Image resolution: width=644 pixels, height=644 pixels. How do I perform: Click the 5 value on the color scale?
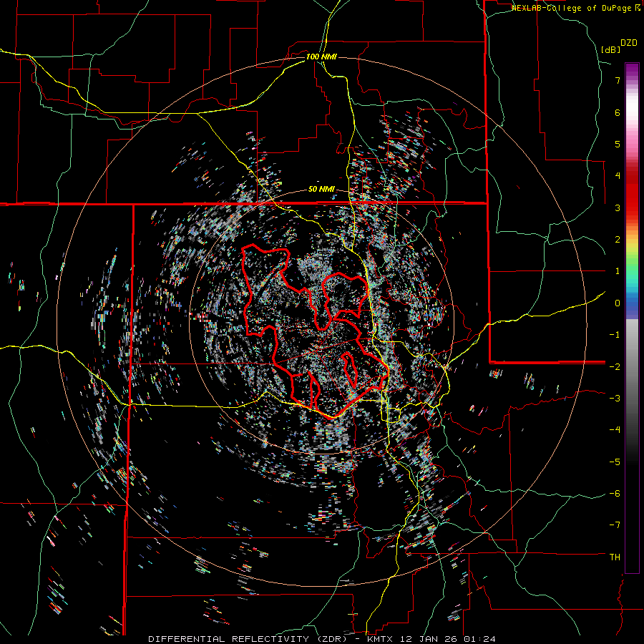click(x=618, y=144)
